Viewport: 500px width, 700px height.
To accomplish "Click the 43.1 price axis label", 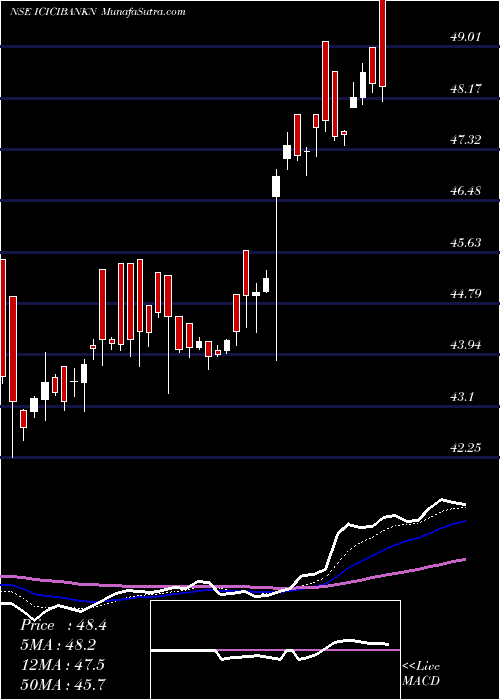I will [x=461, y=397].
